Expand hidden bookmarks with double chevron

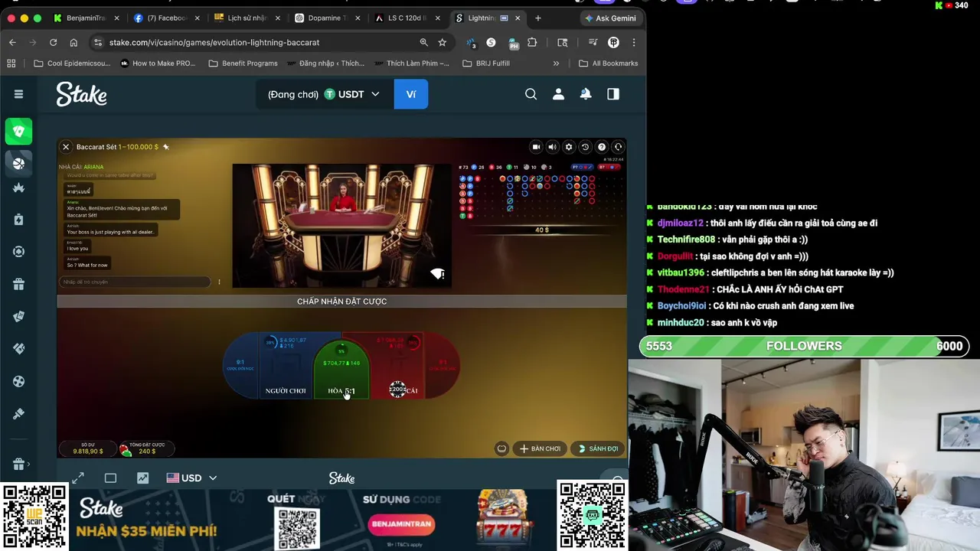pyautogui.click(x=556, y=64)
